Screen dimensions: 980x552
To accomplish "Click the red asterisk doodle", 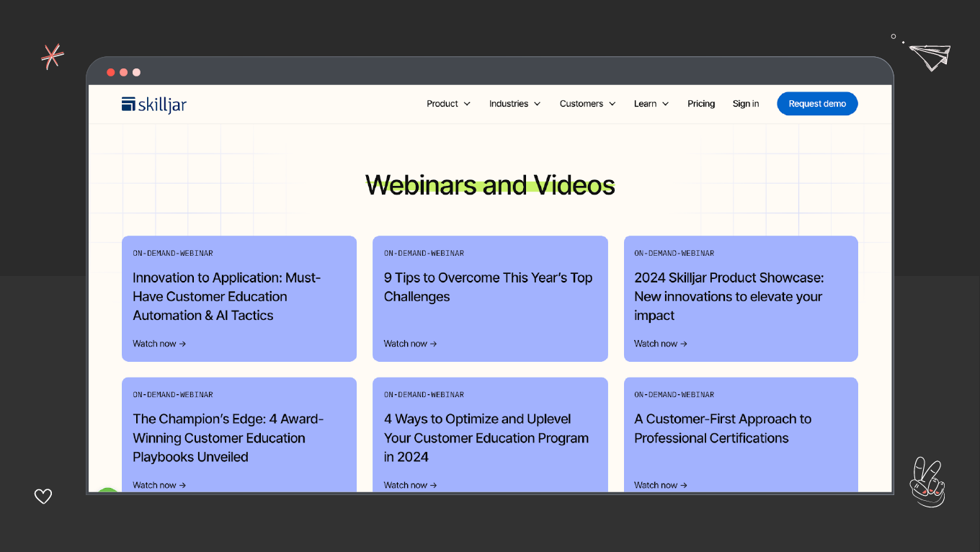I will 52,56.
